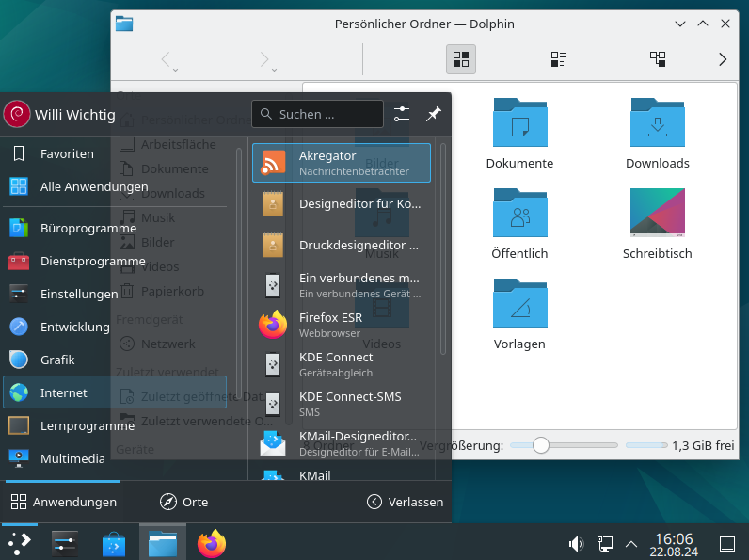
Task: Click the free space bar 1,3 GiB
Action: pos(646,445)
